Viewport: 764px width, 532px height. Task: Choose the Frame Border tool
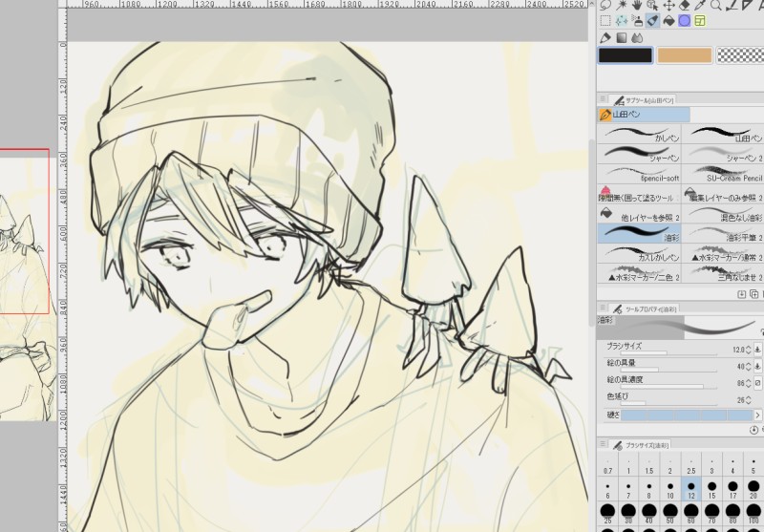pyautogui.click(x=700, y=20)
